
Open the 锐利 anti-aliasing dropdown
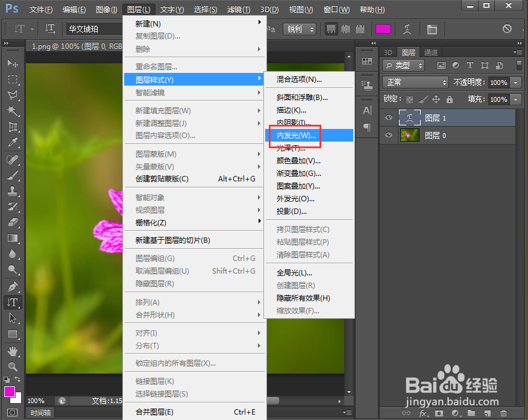300,28
